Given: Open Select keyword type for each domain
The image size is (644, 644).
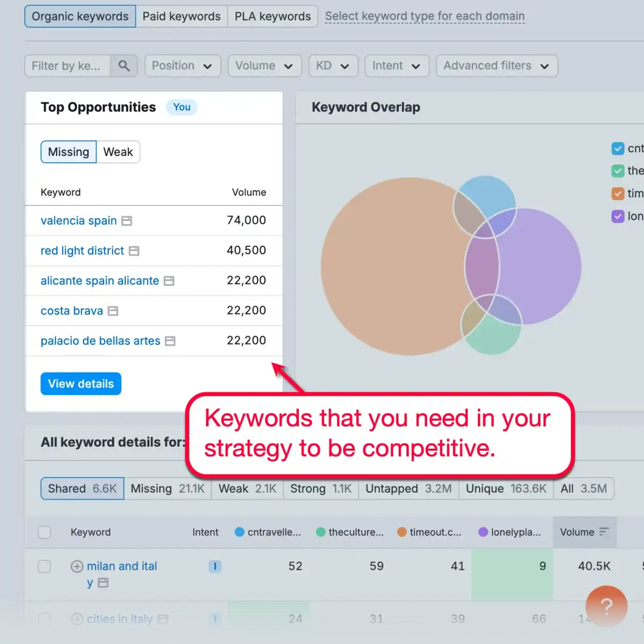Looking at the screenshot, I should click(424, 16).
